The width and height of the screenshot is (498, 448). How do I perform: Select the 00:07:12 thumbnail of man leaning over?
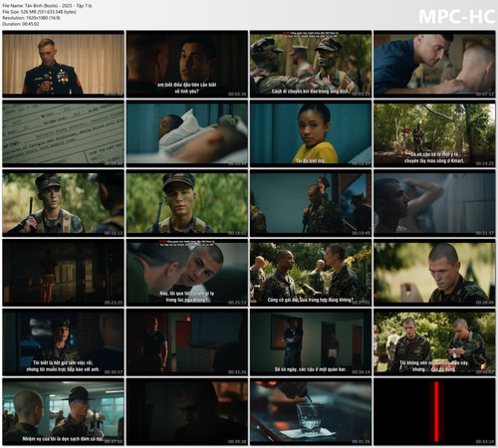(x=434, y=64)
